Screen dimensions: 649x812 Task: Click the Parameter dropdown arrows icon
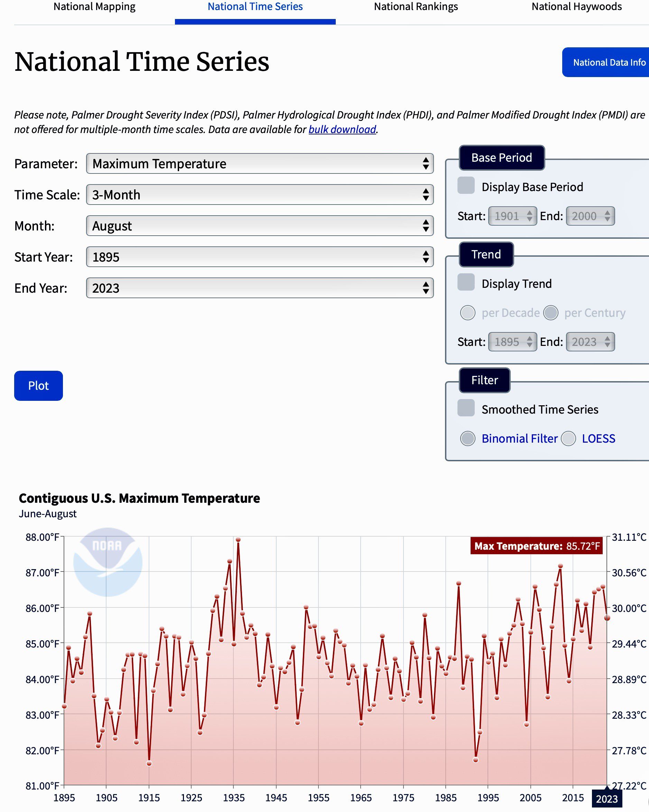[x=426, y=164]
